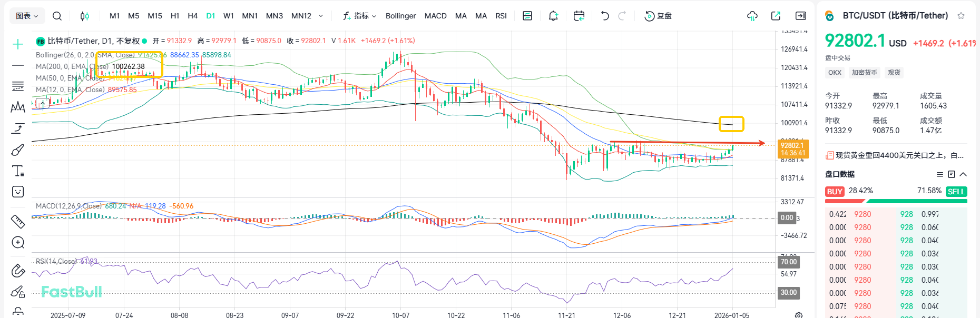Click the 复盘 replay button
The image size is (980, 318).
click(x=659, y=16)
